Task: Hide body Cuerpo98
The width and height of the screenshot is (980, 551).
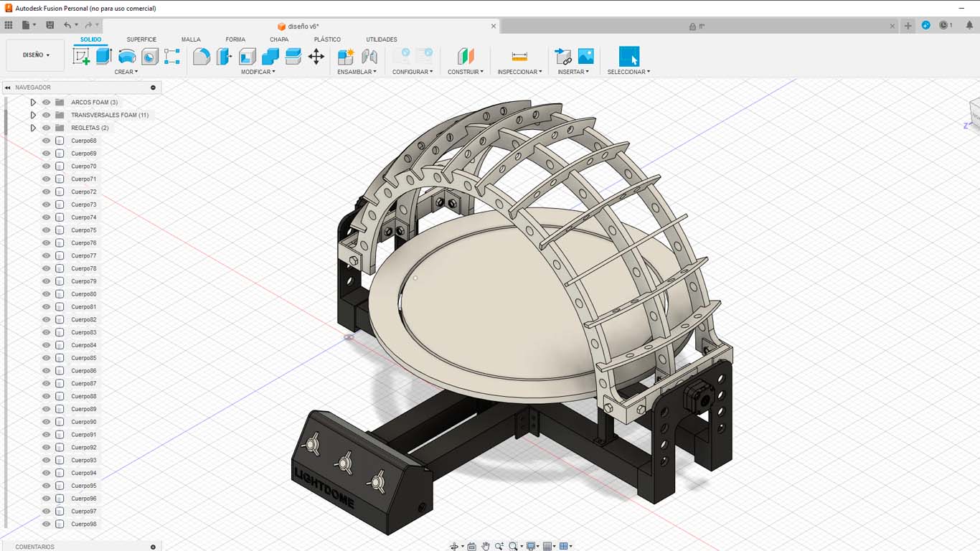Action: click(x=47, y=524)
